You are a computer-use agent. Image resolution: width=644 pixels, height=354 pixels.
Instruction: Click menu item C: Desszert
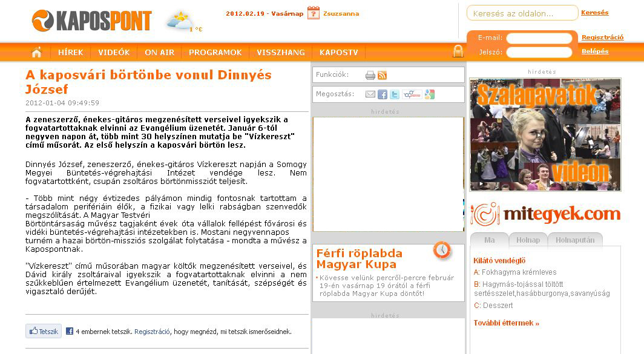point(493,306)
